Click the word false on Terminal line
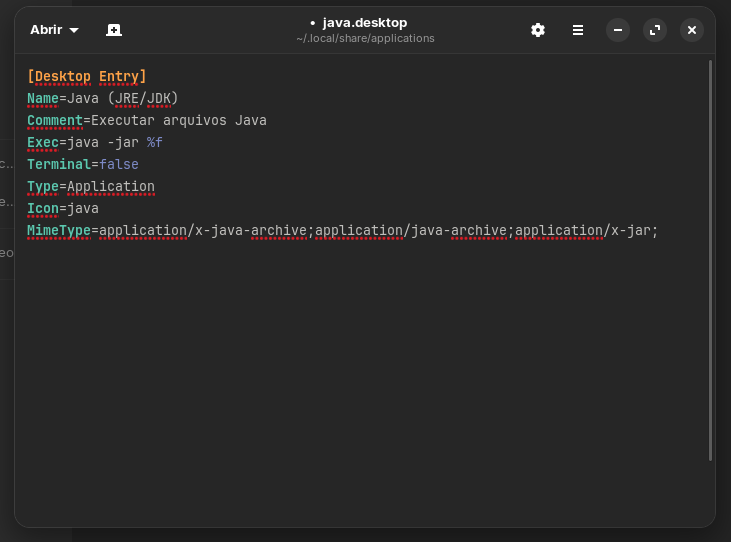Viewport: 731px width, 542px height. [119, 165]
